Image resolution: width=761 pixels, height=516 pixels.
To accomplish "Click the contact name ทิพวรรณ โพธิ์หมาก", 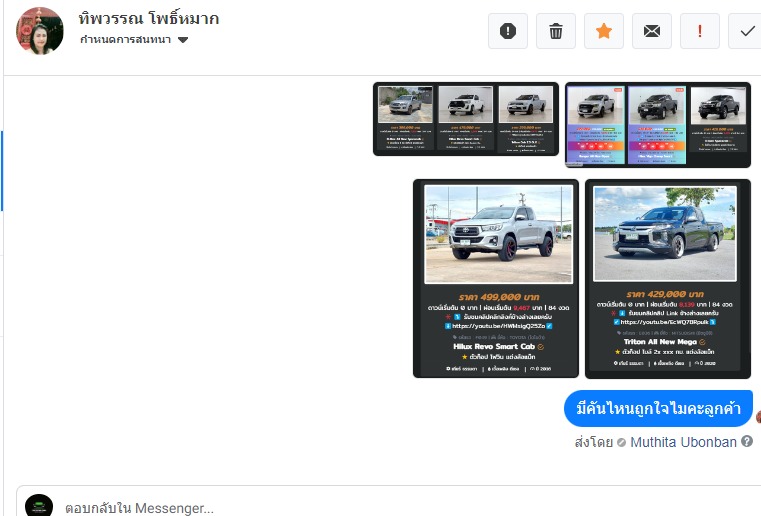I will (149, 18).
